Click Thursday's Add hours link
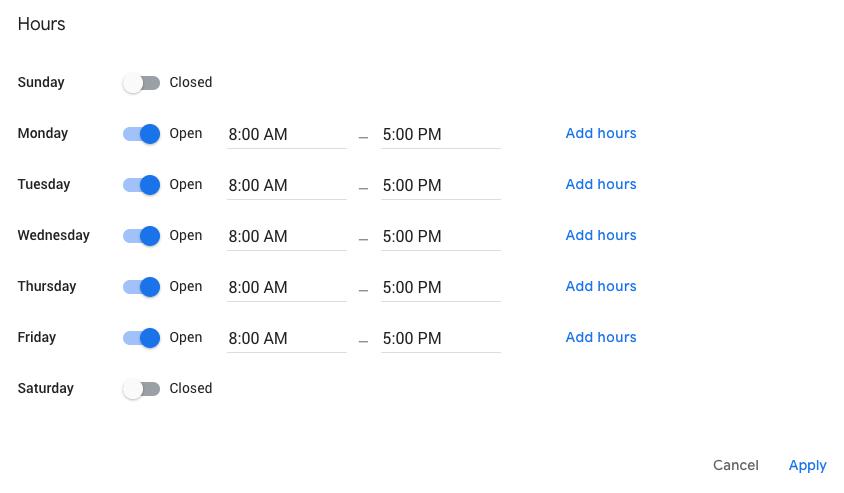The height and width of the screenshot is (493, 844). point(601,287)
